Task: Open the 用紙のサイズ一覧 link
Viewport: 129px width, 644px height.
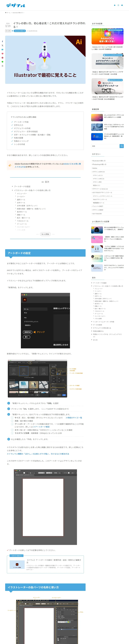Action: (x=74, y=418)
